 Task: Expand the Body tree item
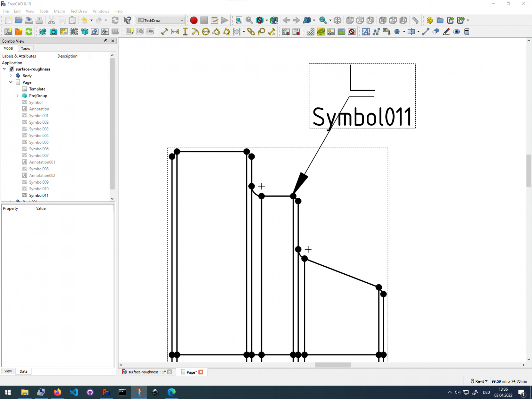tap(11, 76)
